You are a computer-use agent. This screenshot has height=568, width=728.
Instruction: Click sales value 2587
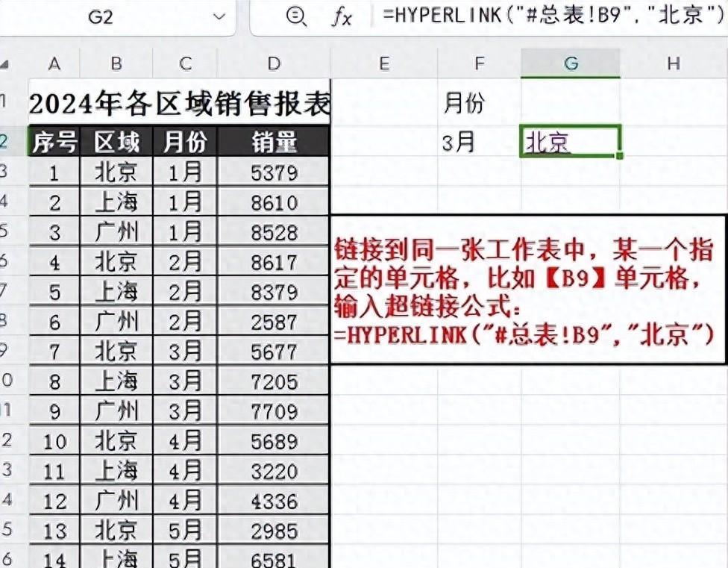pyautogui.click(x=274, y=322)
